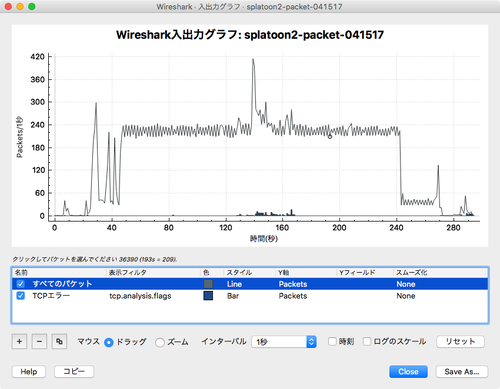
Task: Enable the 時刻 time-of-day checkbox
Action: click(x=332, y=341)
